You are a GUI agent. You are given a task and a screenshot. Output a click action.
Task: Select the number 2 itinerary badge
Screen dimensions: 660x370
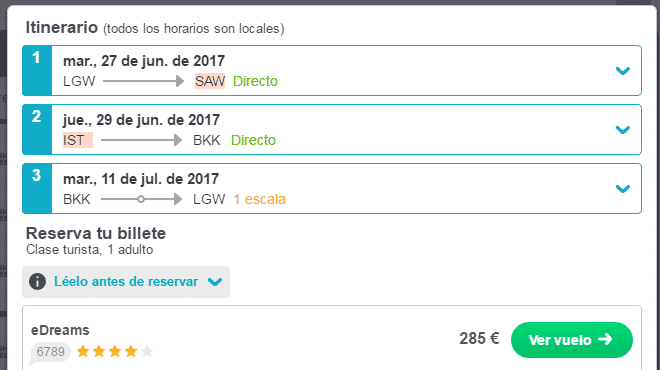(37, 130)
